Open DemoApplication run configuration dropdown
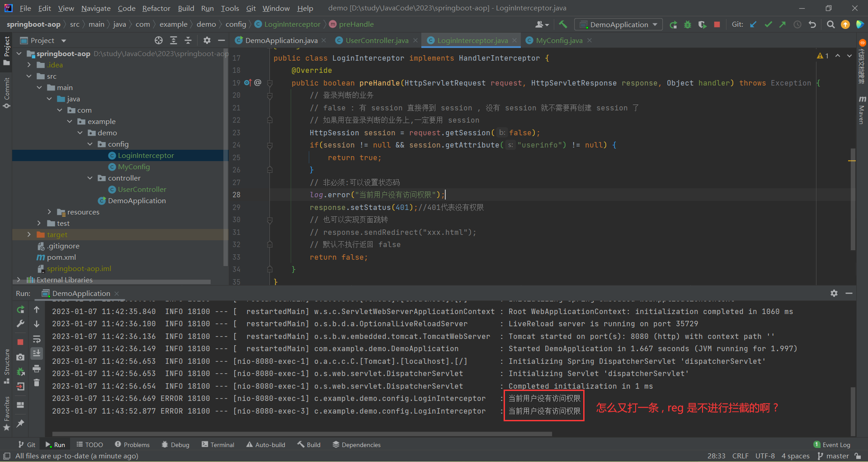 [618, 24]
